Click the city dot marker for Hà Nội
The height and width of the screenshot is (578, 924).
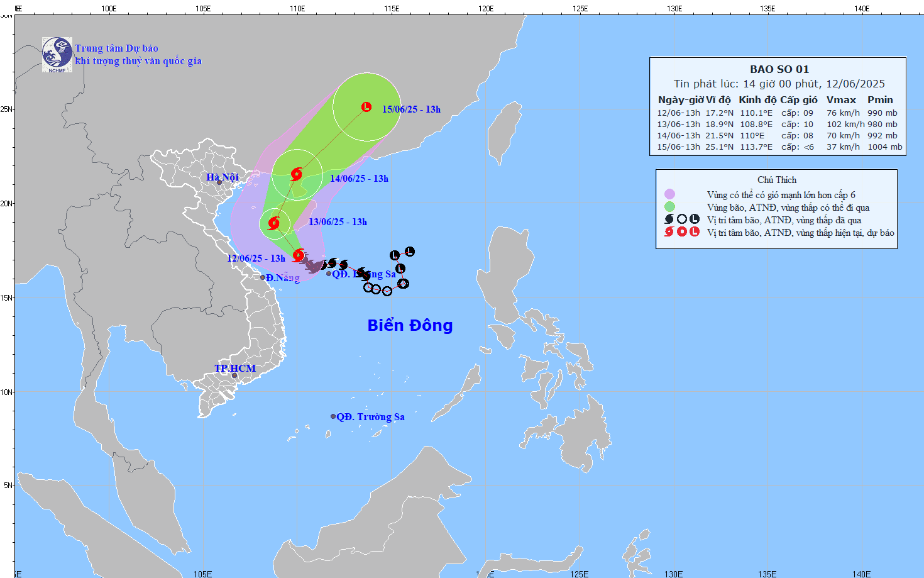pos(219,182)
